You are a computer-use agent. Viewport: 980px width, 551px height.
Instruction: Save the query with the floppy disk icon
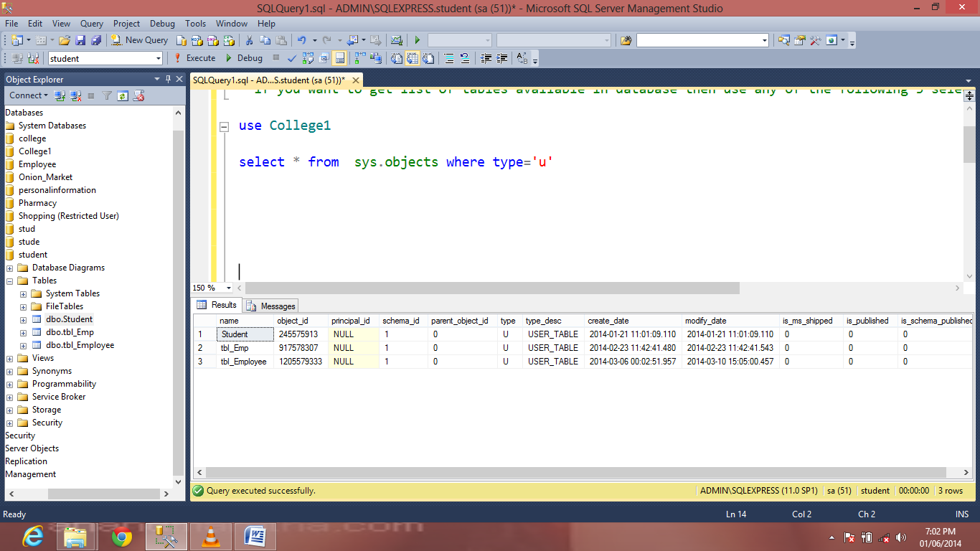(x=80, y=40)
